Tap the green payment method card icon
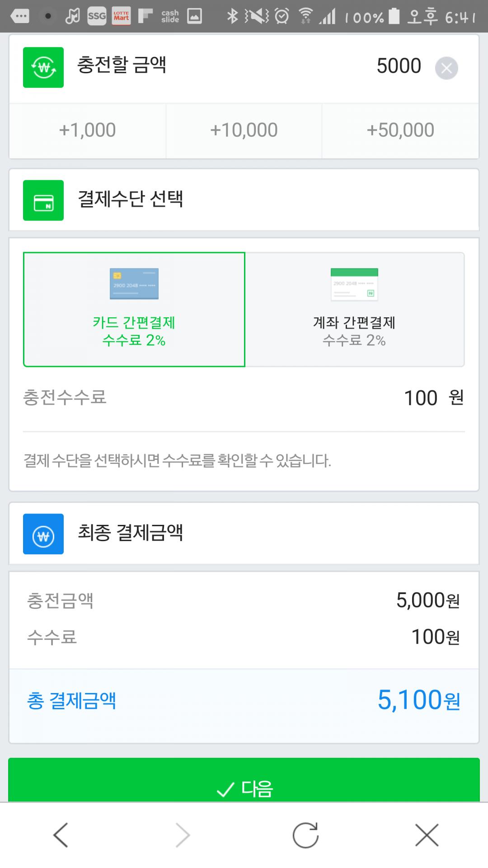 point(43,200)
